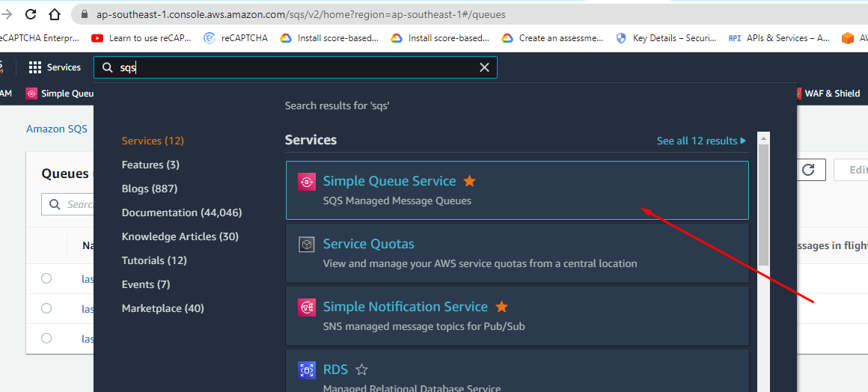The height and width of the screenshot is (392, 868).
Task: Open 'Create an assessme...' bookmark
Action: click(552, 38)
